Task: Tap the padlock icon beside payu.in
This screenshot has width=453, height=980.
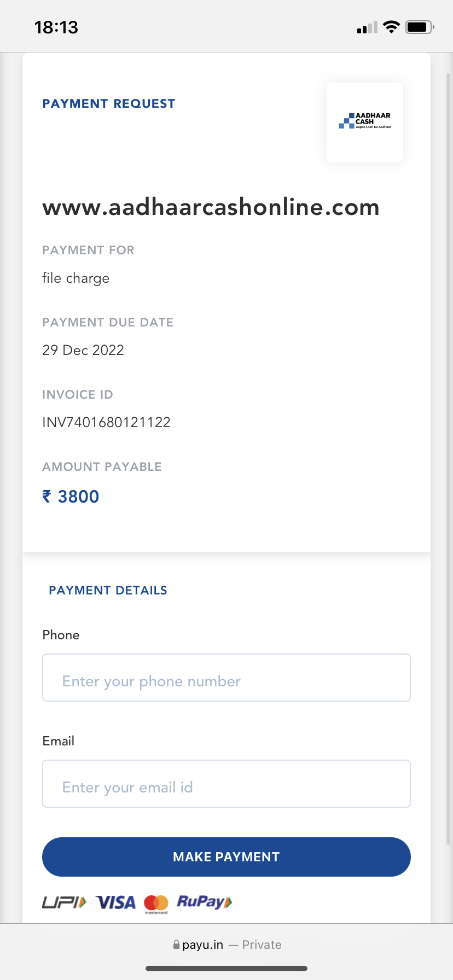Action: click(176, 944)
